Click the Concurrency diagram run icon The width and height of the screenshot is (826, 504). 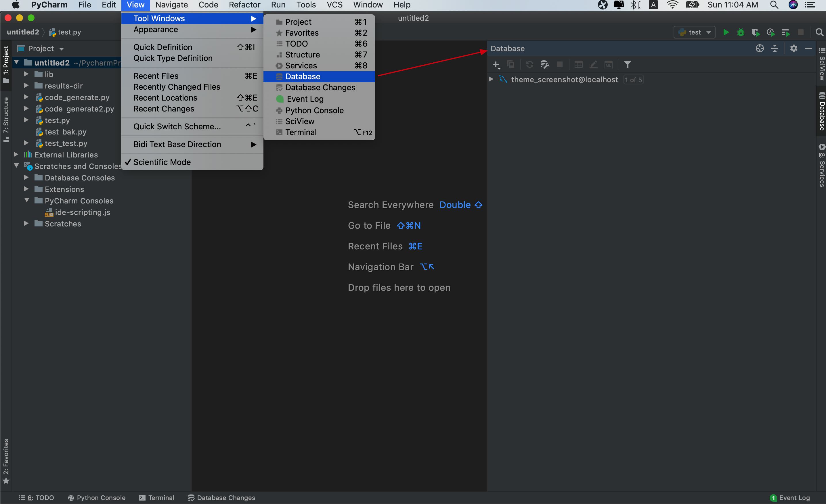786,32
